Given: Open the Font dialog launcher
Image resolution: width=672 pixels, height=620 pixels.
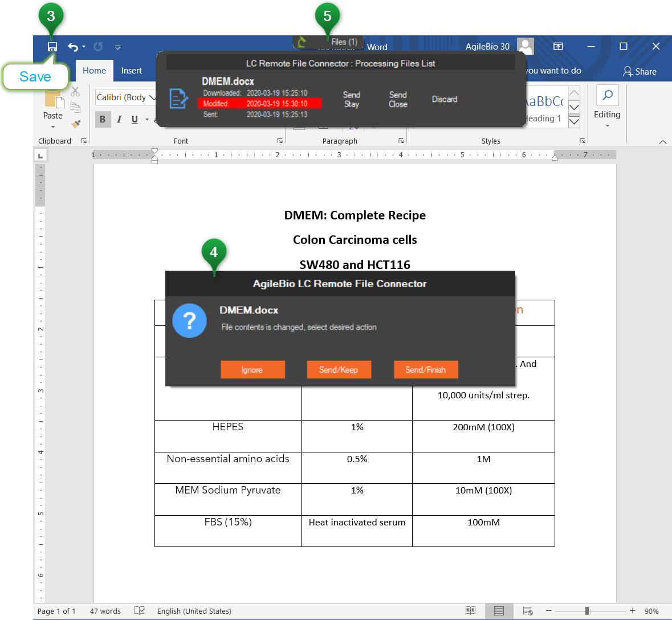Looking at the screenshot, I should 280,141.
